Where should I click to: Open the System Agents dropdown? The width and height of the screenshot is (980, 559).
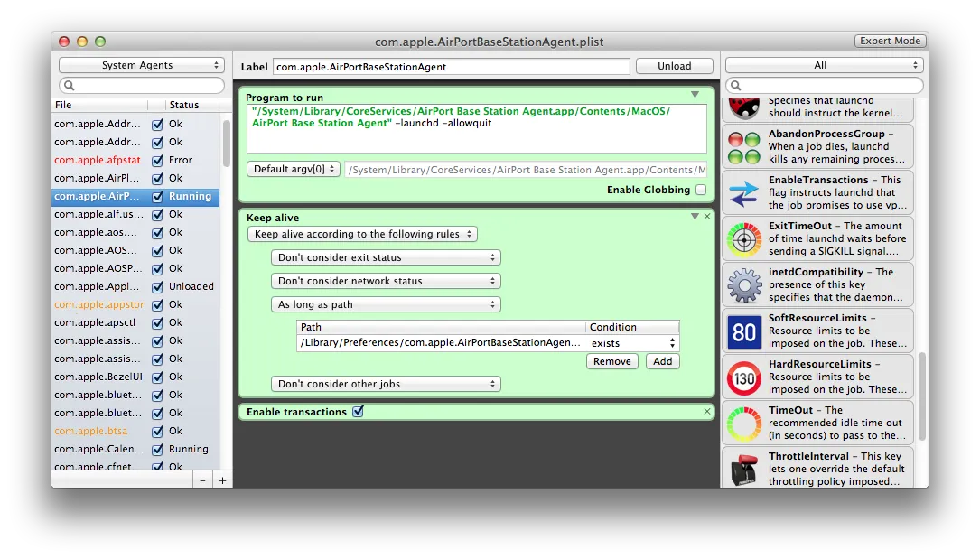pyautogui.click(x=141, y=65)
